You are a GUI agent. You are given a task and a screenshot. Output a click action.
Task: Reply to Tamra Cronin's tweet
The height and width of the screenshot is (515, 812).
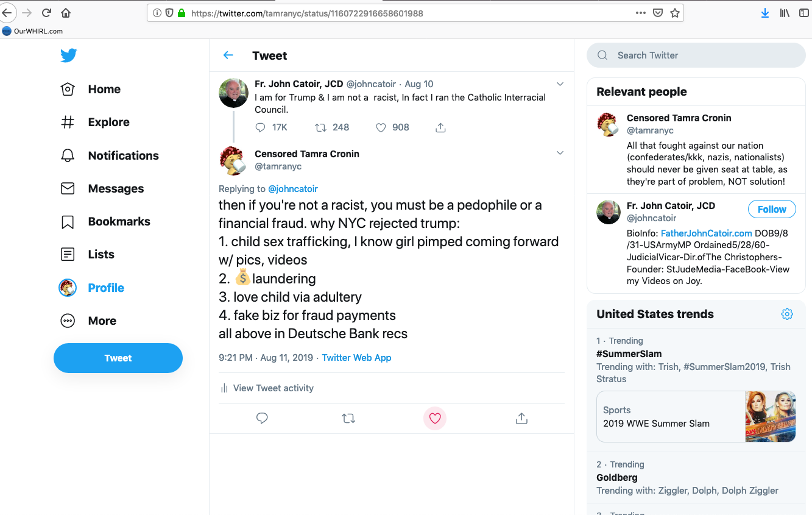(262, 419)
